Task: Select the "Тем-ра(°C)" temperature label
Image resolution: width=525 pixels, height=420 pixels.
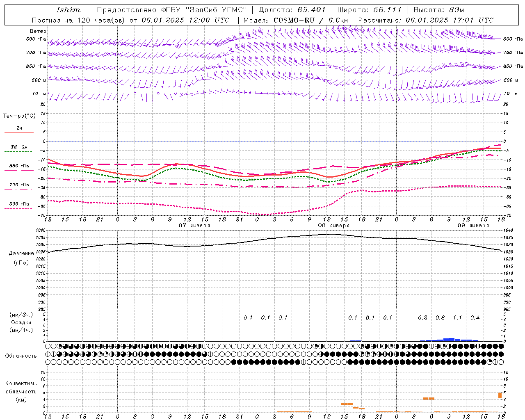Action: point(19,116)
